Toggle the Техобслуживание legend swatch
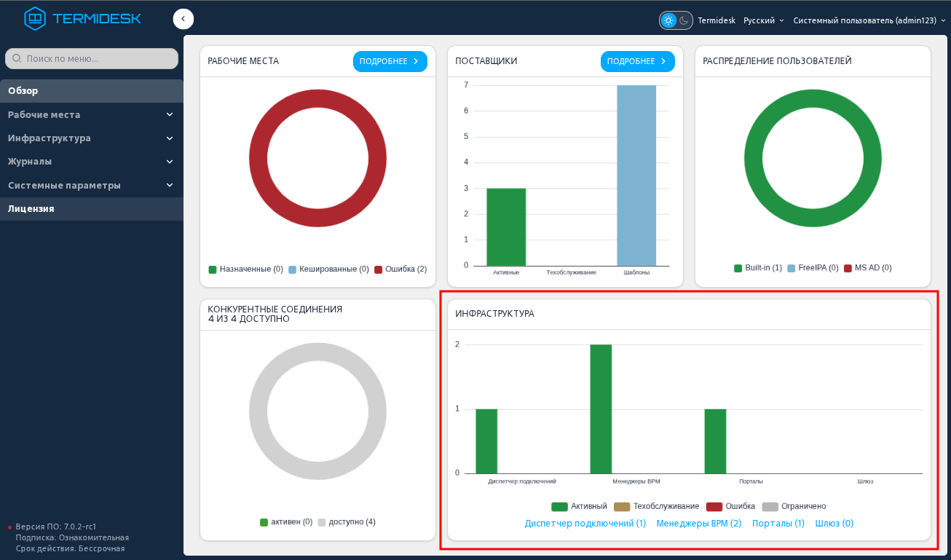This screenshot has width=951, height=560. coord(622,506)
